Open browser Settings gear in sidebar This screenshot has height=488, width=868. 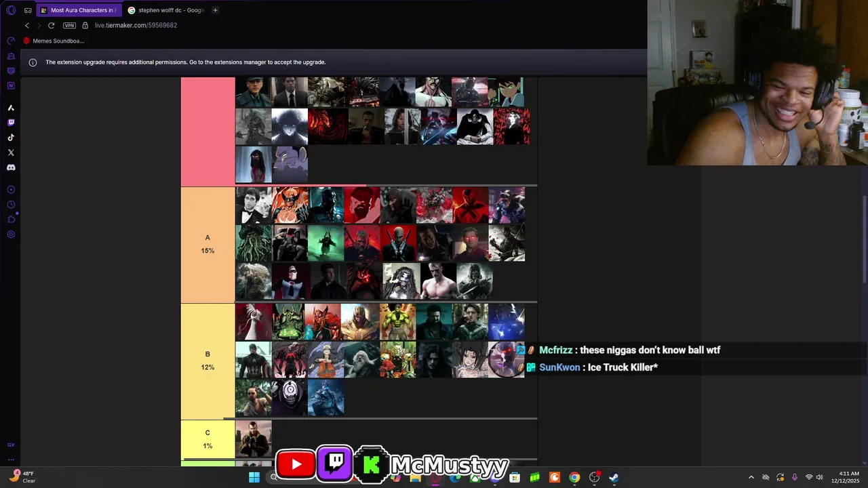pyautogui.click(x=11, y=235)
